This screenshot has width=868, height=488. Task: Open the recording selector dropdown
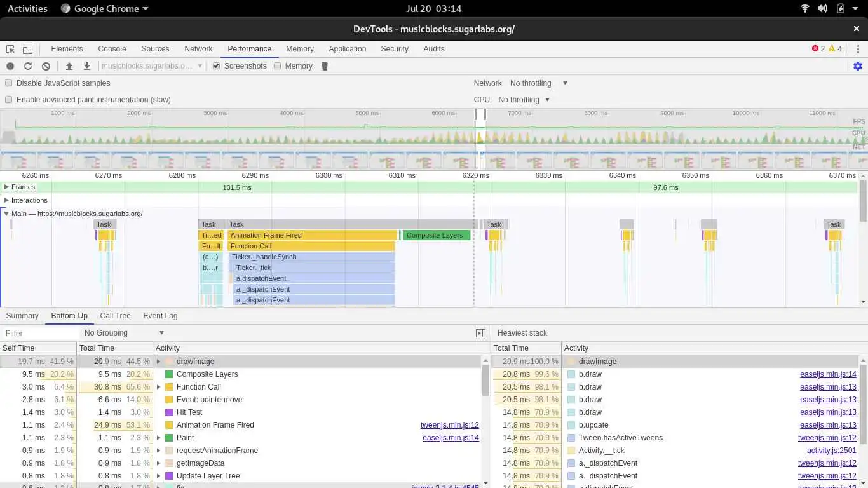tap(151, 66)
